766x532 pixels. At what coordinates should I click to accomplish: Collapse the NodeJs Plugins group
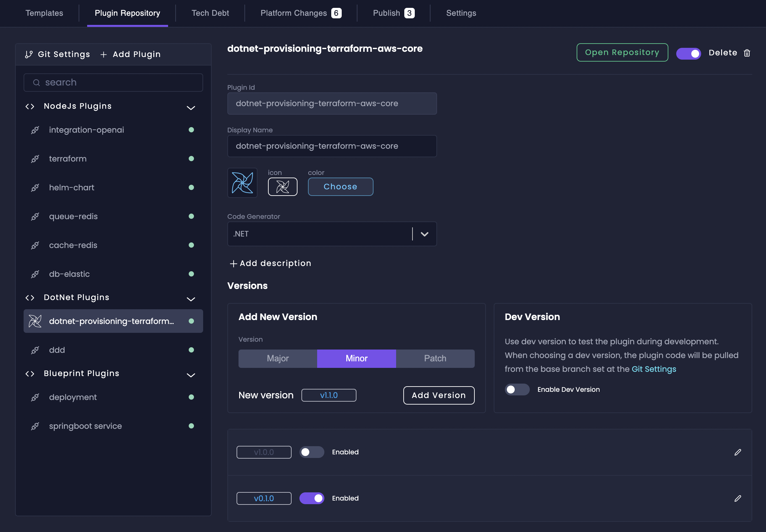pyautogui.click(x=191, y=108)
